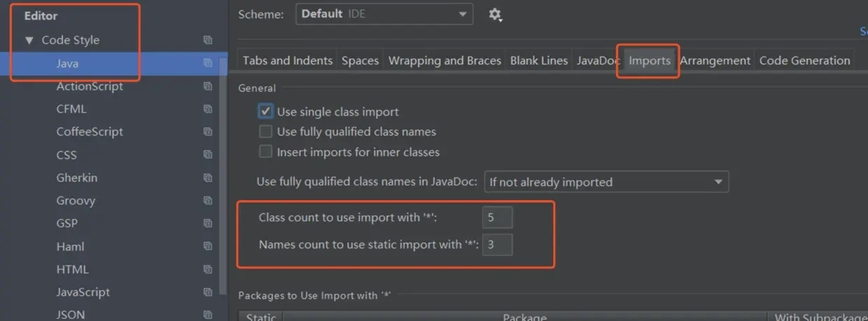Click copy icon beside HTML entry

point(208,269)
